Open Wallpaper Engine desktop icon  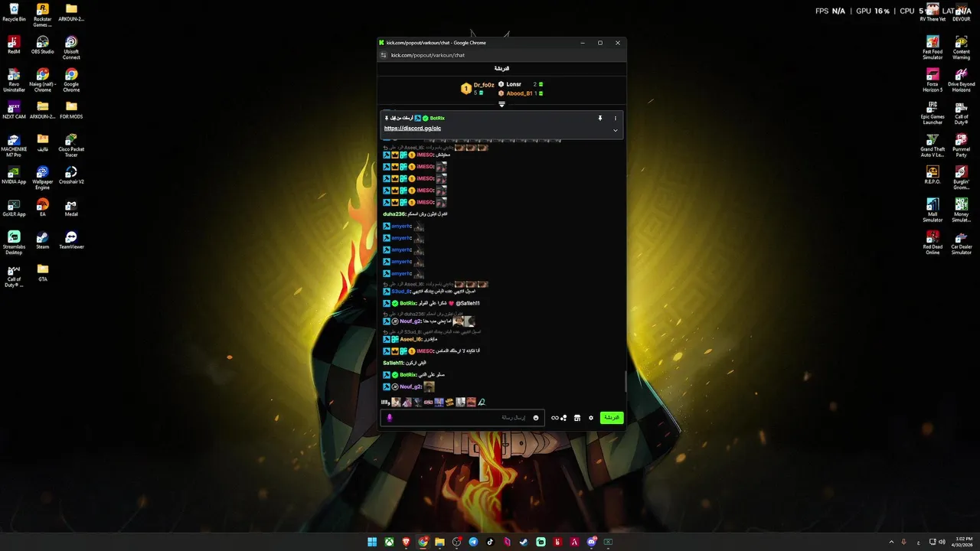pos(43,178)
